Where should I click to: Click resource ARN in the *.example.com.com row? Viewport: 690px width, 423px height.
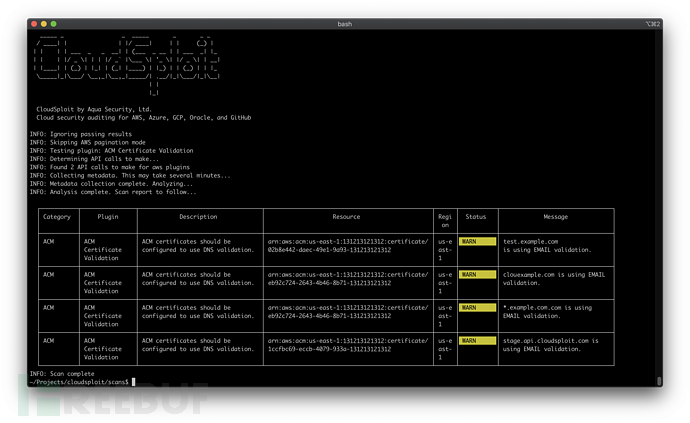pos(348,312)
